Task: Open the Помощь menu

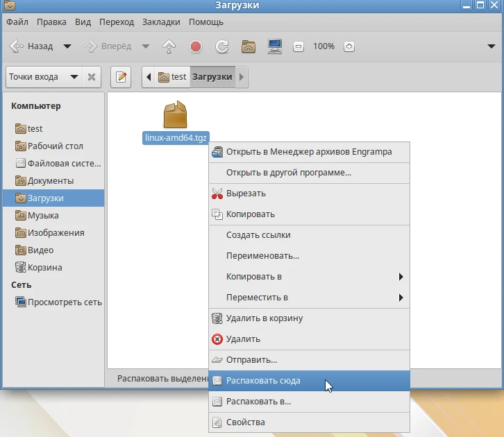Action: [206, 22]
